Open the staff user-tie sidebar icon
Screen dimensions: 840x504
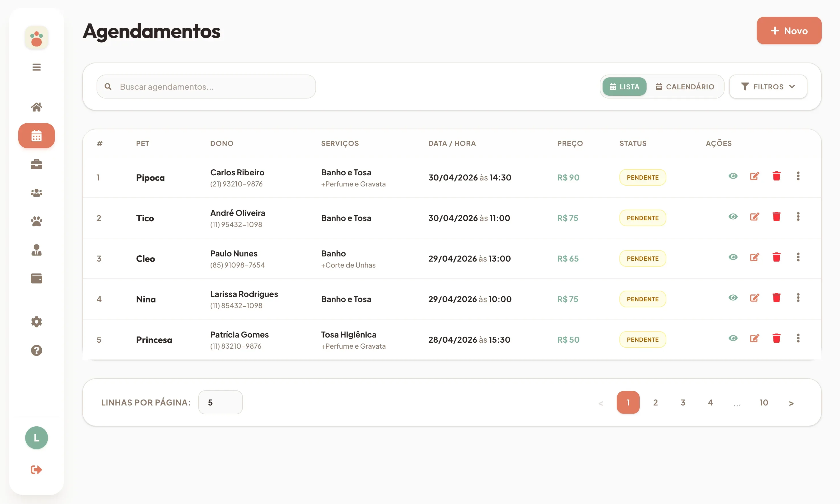[36, 250]
